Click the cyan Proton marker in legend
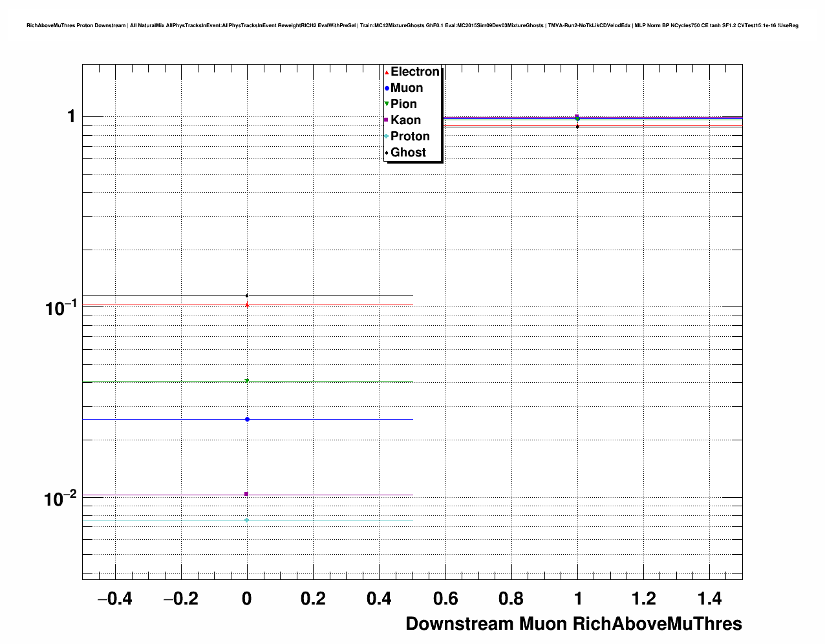 click(x=387, y=136)
